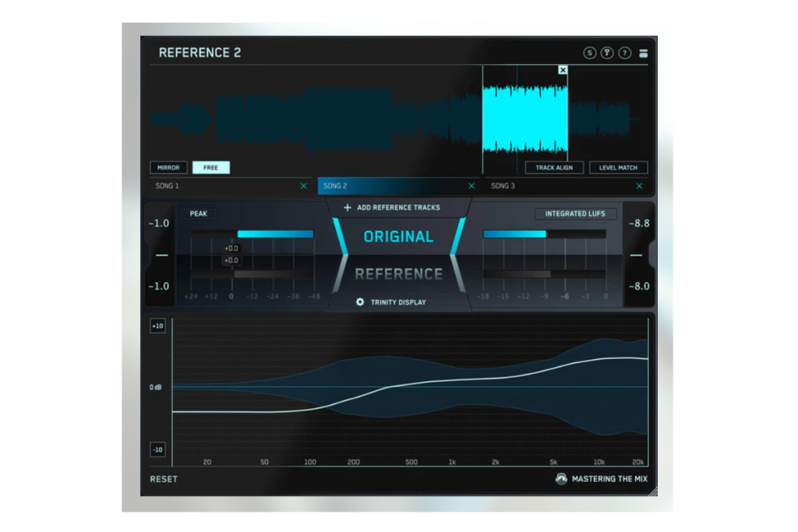Select the Song 2 tab
This screenshot has width=798, height=532.
(398, 186)
